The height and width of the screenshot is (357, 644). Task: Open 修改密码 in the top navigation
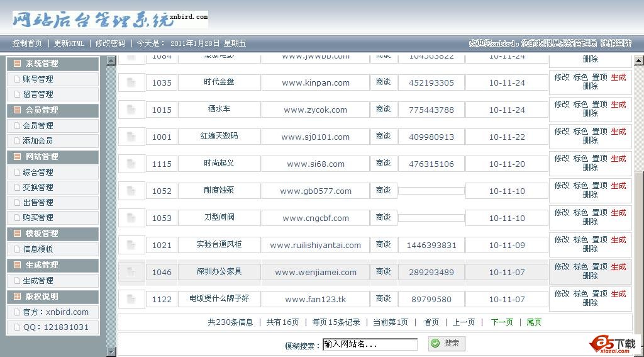pos(110,43)
